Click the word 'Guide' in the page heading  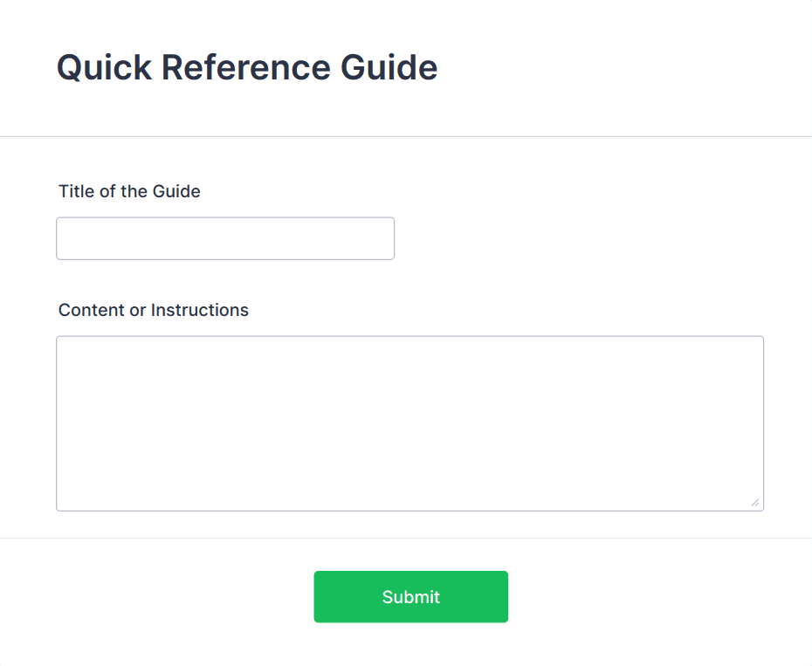pyautogui.click(x=389, y=67)
